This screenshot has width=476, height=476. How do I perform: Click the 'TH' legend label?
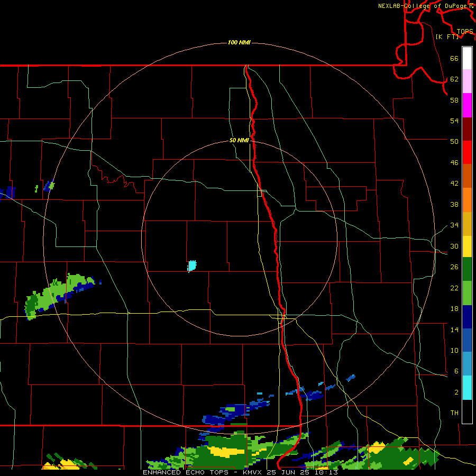point(454,413)
